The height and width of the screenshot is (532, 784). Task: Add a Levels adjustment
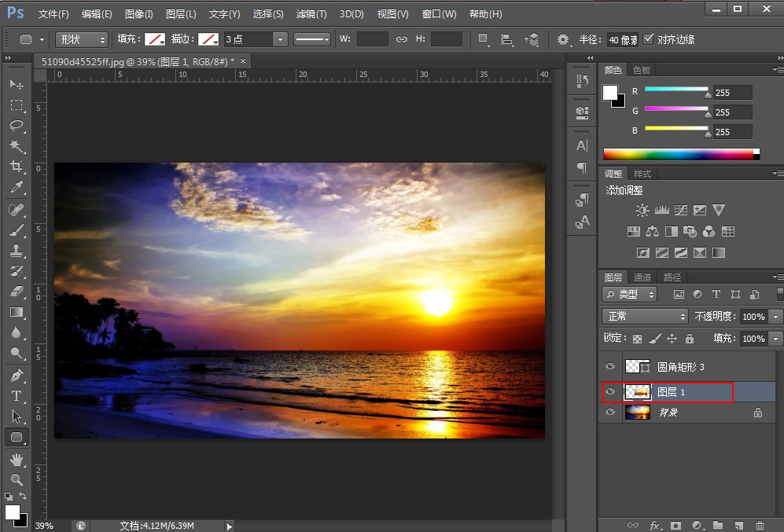pos(661,210)
